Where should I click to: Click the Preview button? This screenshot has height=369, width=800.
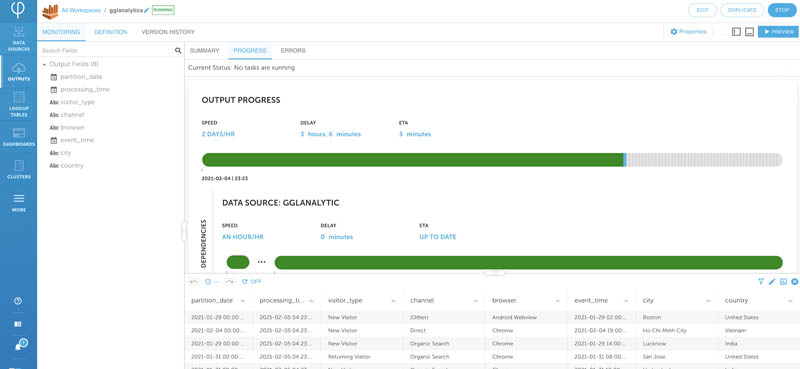tap(778, 32)
